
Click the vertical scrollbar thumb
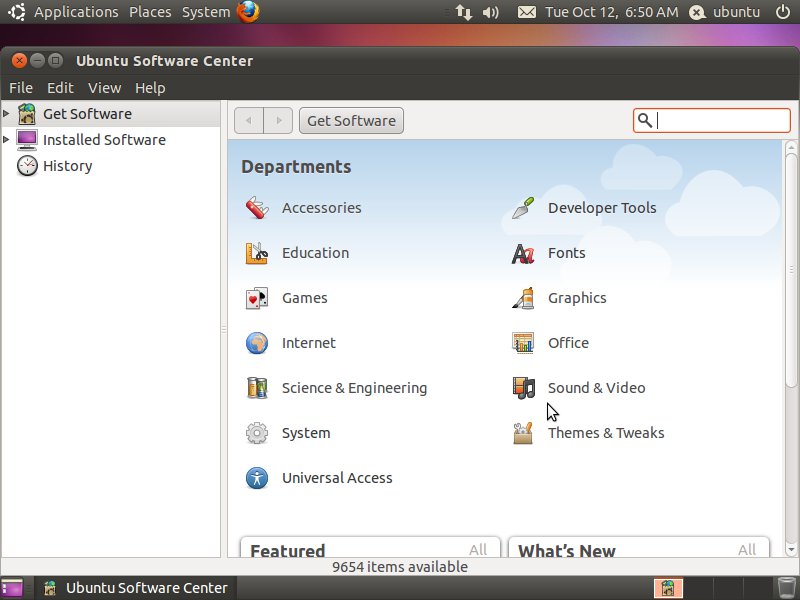tap(791, 269)
